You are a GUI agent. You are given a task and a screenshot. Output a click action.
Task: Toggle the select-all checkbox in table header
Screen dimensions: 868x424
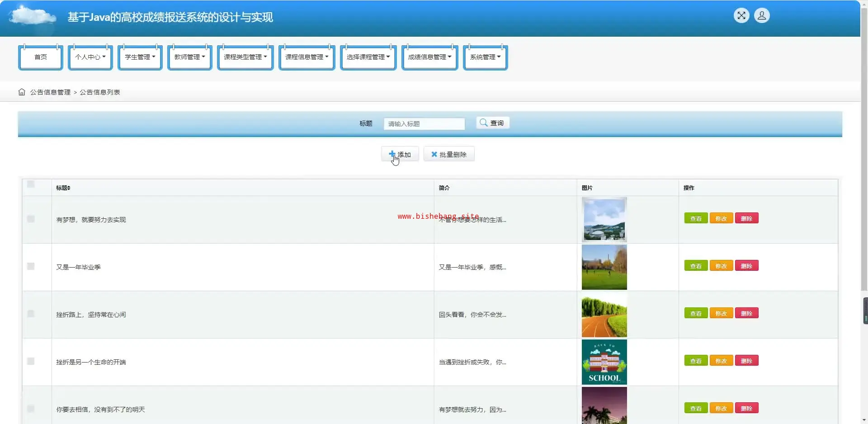(x=31, y=184)
